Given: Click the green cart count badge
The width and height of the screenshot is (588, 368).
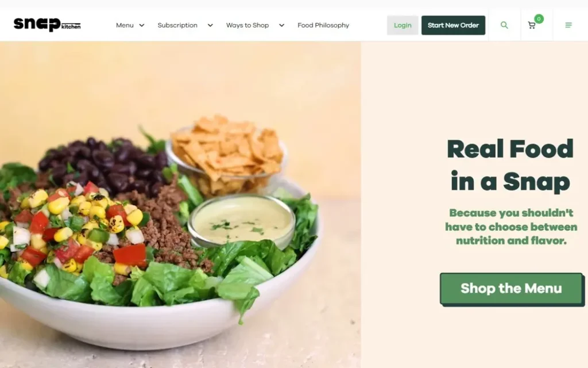Looking at the screenshot, I should tap(539, 19).
